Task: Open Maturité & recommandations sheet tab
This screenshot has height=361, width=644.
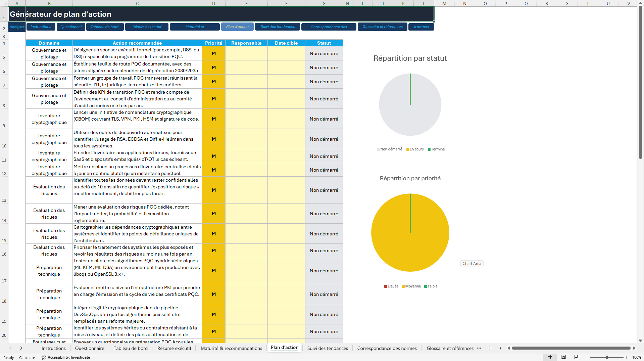Action: tap(231, 348)
